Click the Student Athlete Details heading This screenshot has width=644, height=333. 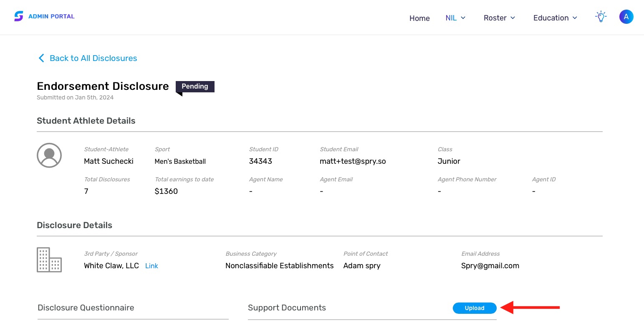coord(86,121)
